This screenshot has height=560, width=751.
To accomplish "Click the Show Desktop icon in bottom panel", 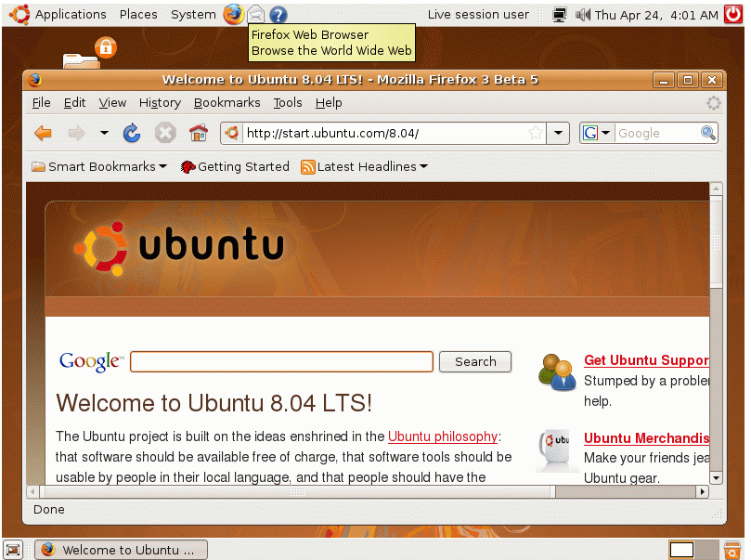I will [x=13, y=550].
